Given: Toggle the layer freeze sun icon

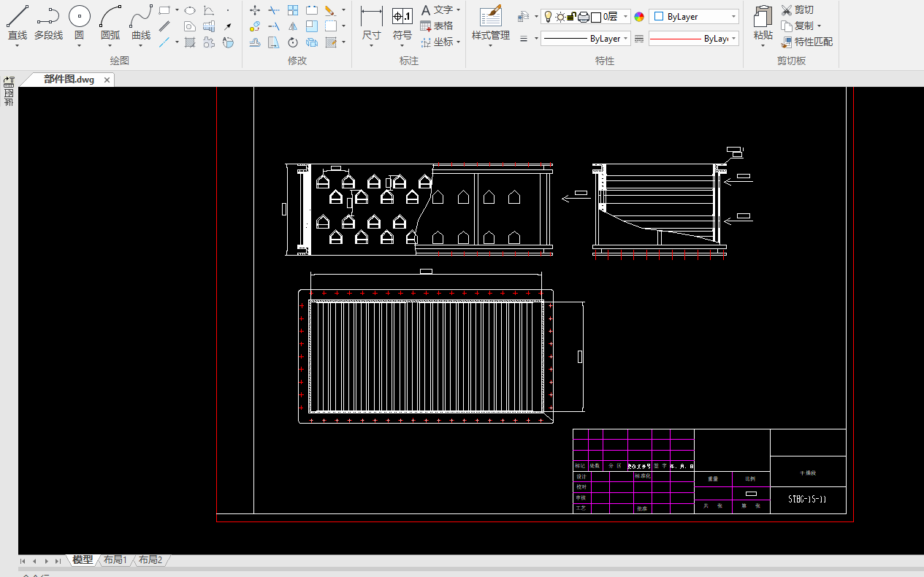Looking at the screenshot, I should 560,17.
